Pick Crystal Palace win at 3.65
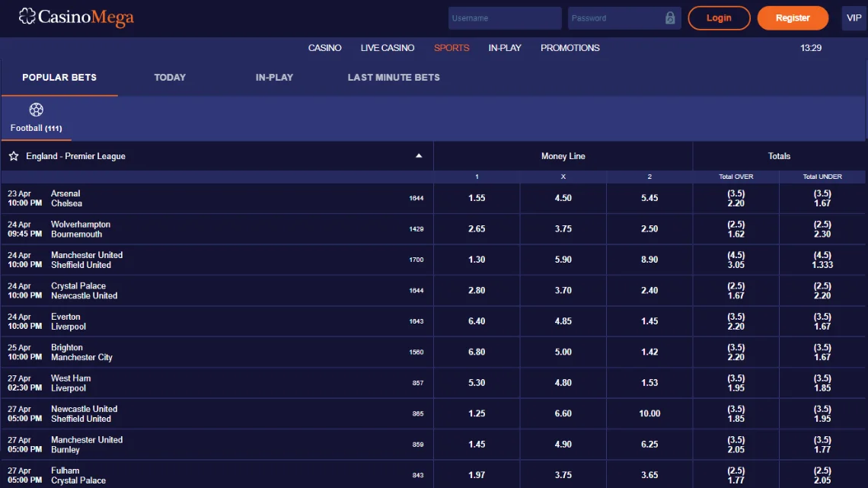Viewport: 868px width, 488px height. coord(649,475)
